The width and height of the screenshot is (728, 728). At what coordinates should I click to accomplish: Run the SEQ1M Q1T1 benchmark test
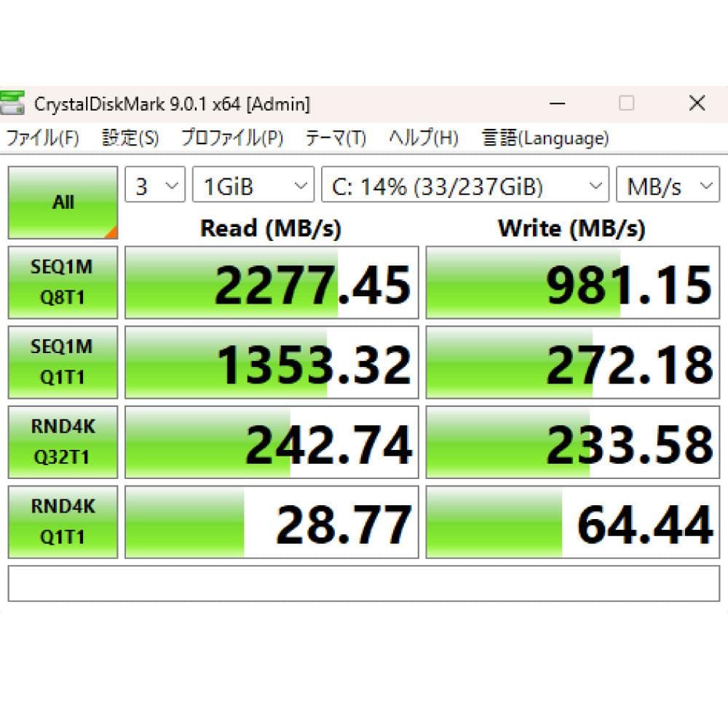click(62, 362)
